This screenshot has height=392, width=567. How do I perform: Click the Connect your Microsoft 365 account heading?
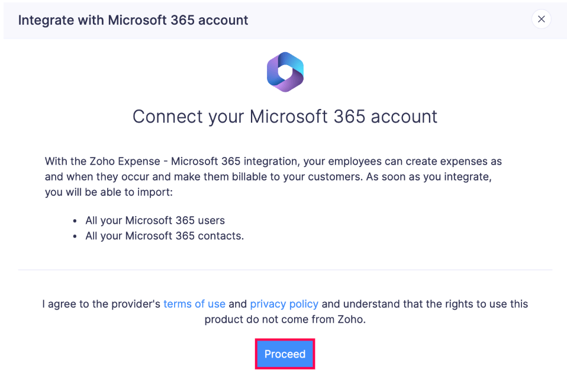pos(285,116)
